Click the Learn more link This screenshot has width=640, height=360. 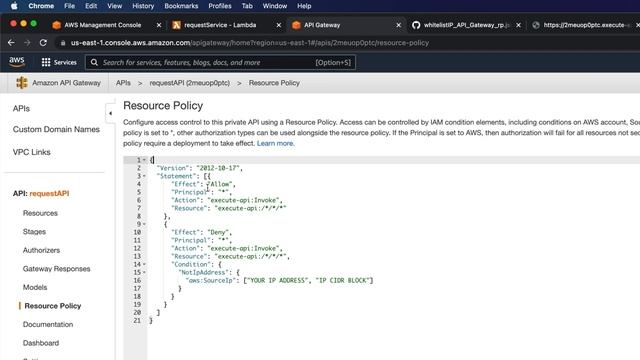click(x=276, y=143)
